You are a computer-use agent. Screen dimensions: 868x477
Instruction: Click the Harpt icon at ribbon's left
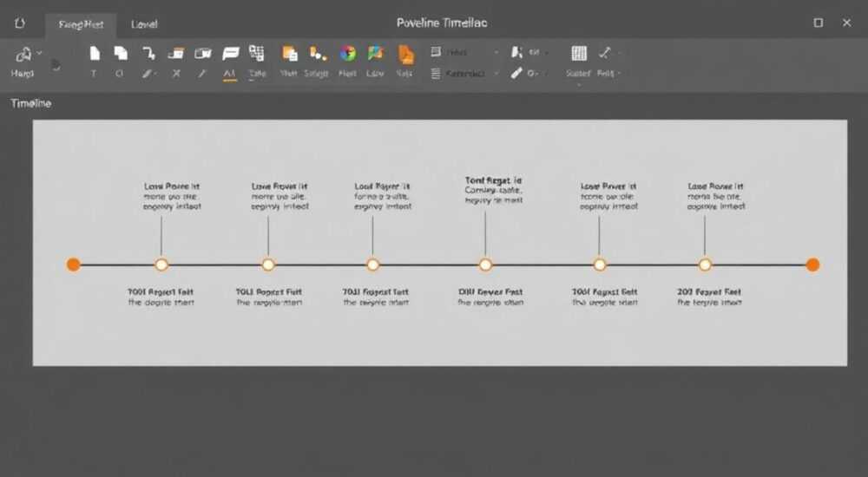click(x=23, y=55)
